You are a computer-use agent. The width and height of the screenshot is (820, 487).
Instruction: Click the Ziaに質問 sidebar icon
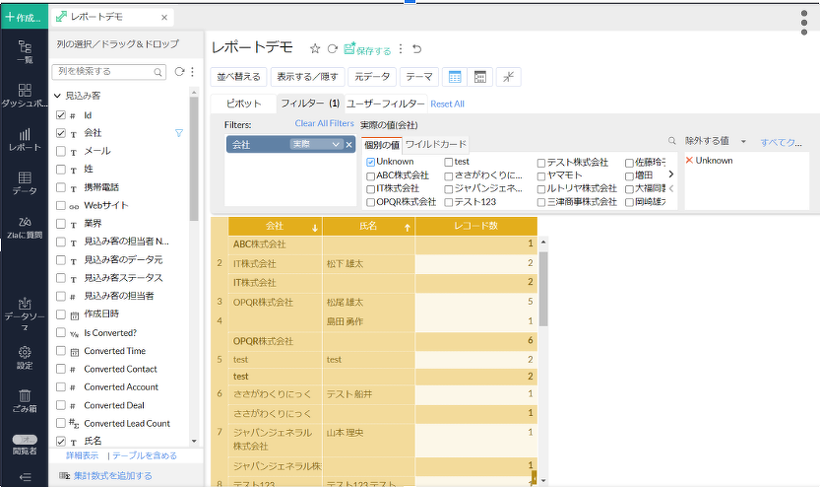(x=24, y=226)
